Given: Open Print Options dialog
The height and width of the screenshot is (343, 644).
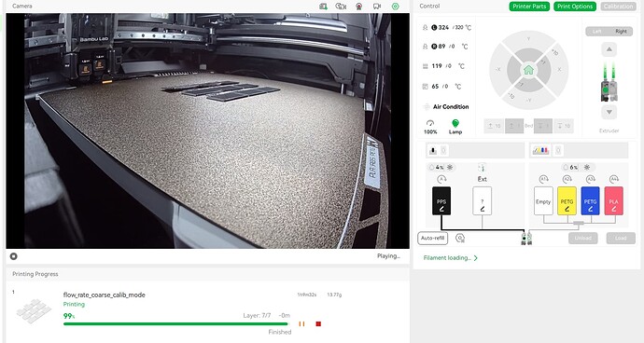Looking at the screenshot, I should (575, 7).
